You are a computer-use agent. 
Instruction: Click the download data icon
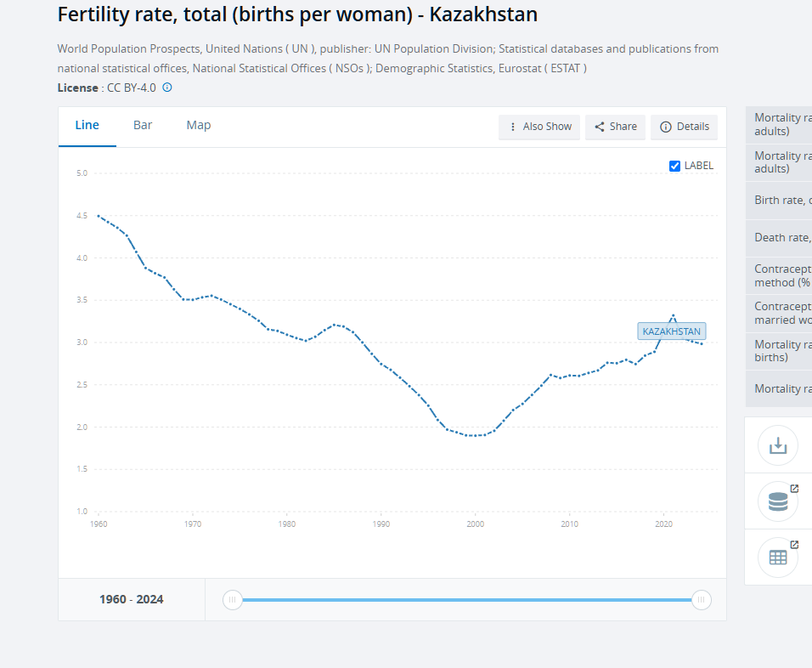click(778, 445)
